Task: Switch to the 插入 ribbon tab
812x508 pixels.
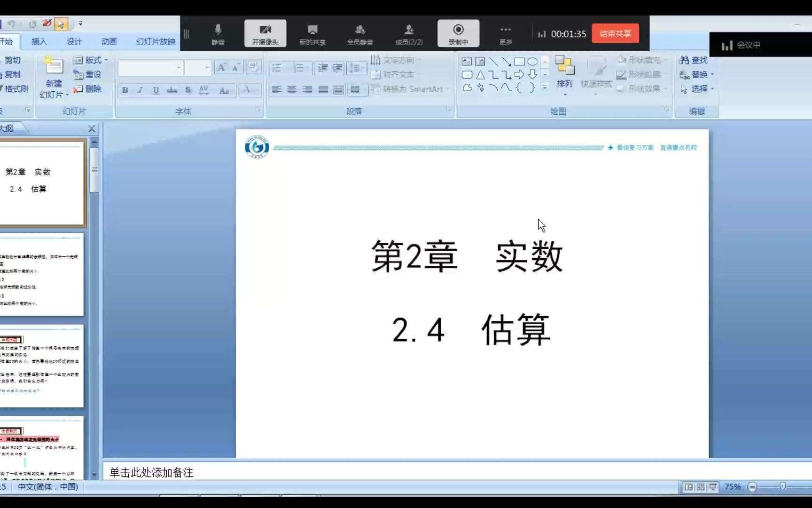Action: coord(39,41)
